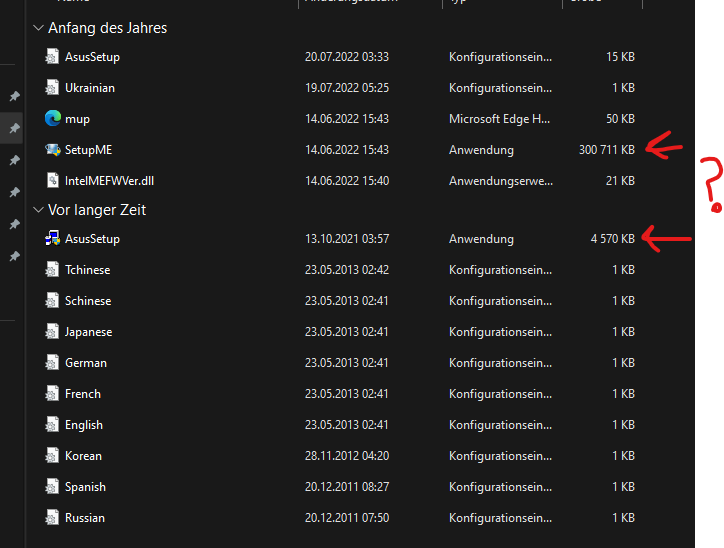
Task: Select the Anfang des Jahres group header
Action: (108, 28)
